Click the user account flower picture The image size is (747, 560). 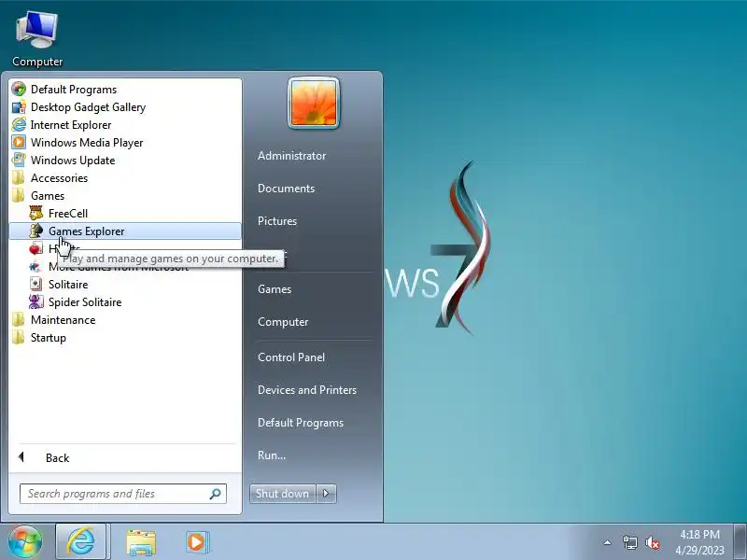[314, 103]
